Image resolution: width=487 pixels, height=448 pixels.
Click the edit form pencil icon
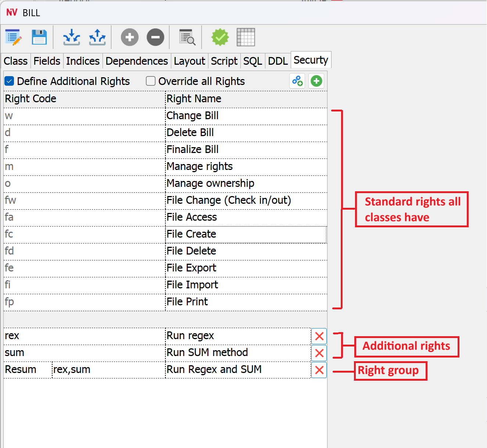(x=14, y=37)
